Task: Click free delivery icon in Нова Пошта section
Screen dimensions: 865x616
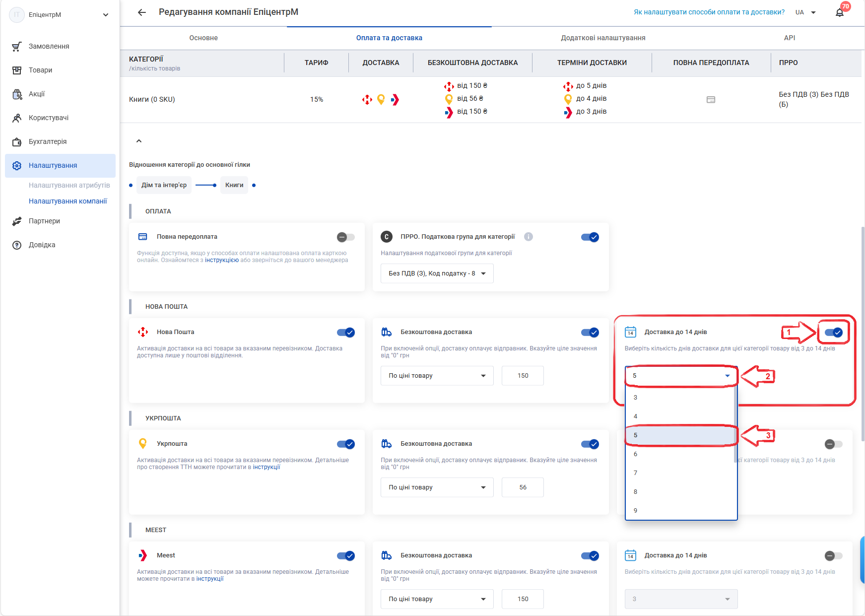Action: (x=387, y=332)
